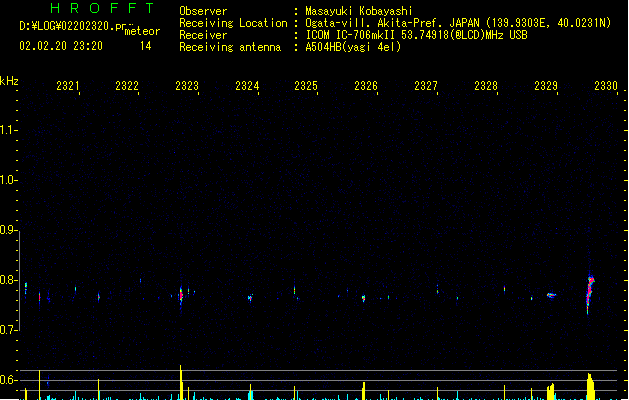
Task: Click the echo spot near 2324
Action: pyautogui.click(x=250, y=298)
